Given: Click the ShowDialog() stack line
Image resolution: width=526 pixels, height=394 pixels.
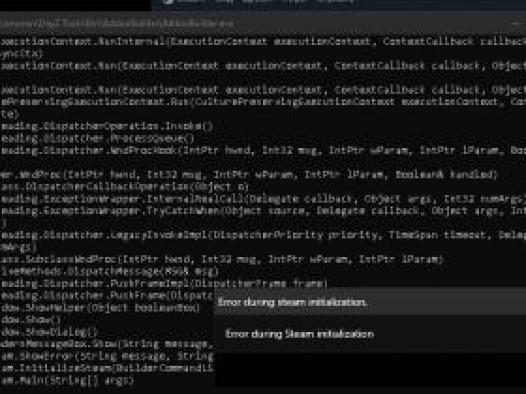Looking at the screenshot, I should (49, 332).
